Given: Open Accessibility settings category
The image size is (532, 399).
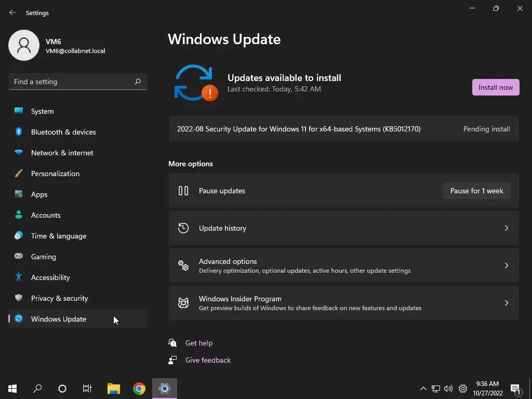Looking at the screenshot, I should pyautogui.click(x=78, y=277).
